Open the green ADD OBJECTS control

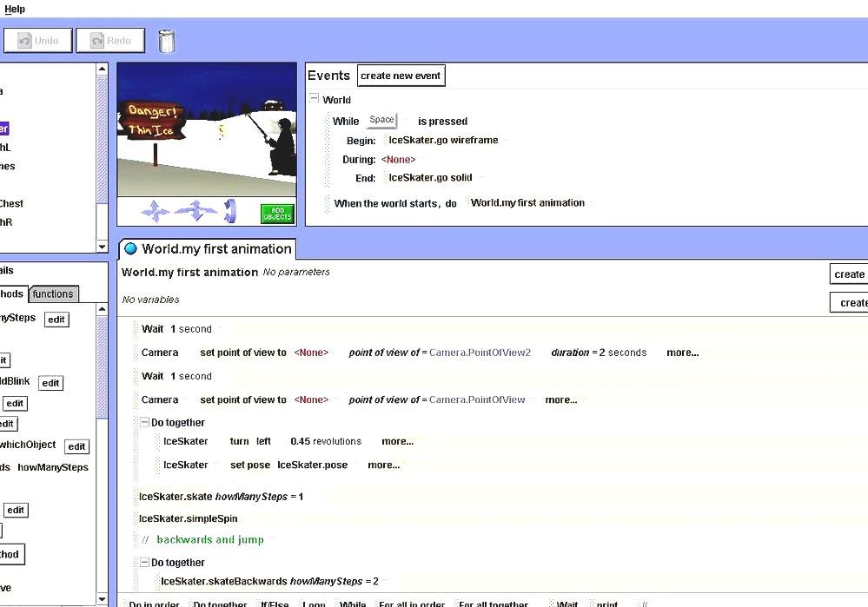point(276,213)
